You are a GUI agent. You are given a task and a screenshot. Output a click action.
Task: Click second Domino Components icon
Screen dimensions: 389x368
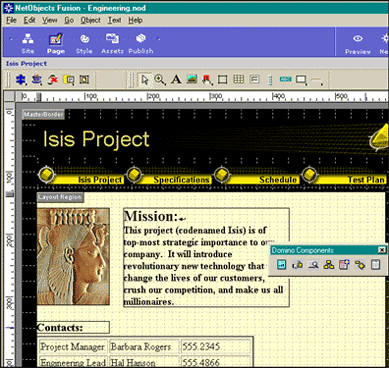click(297, 265)
